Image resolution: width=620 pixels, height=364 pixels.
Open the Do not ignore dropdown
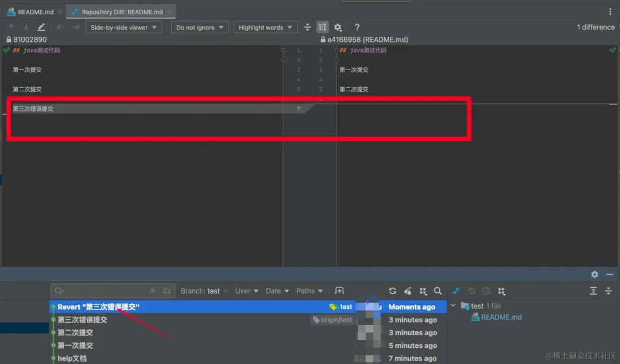click(x=200, y=28)
